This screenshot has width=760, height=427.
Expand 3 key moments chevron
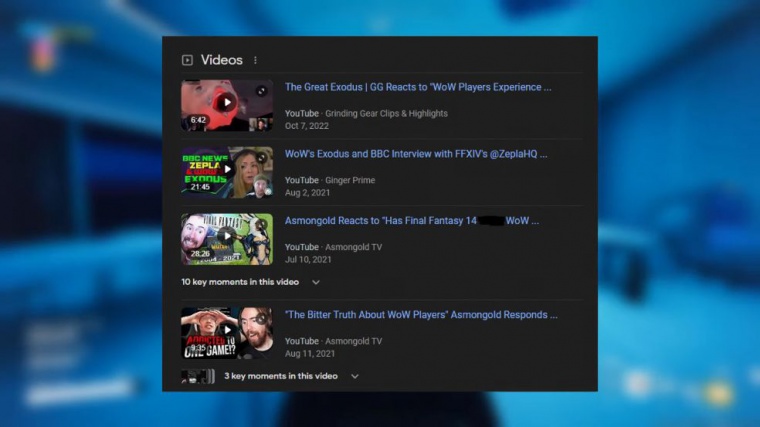point(354,377)
